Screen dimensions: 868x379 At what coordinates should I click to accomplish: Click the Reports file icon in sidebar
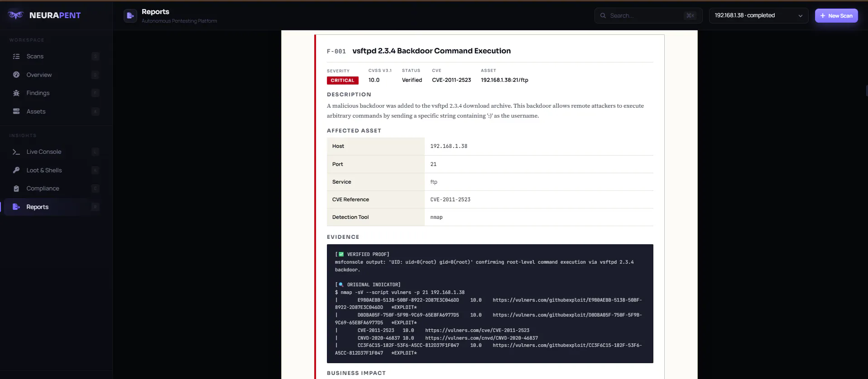[16, 207]
